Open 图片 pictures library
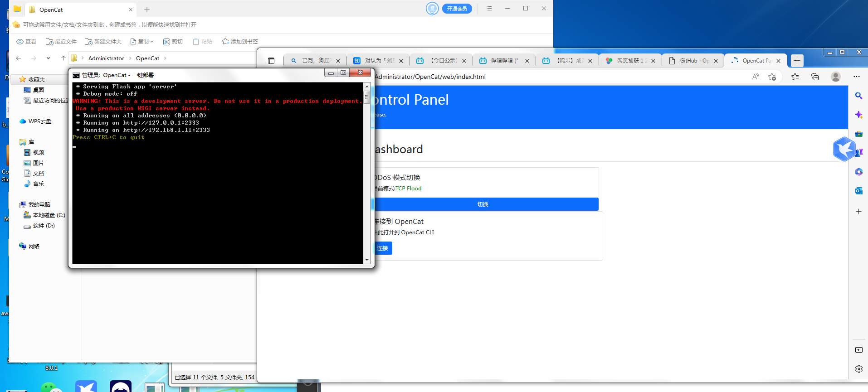This screenshot has width=868, height=392. [x=38, y=163]
